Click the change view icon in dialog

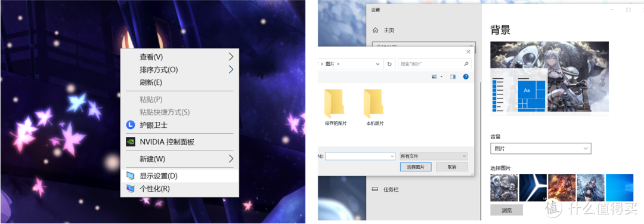pos(435,76)
